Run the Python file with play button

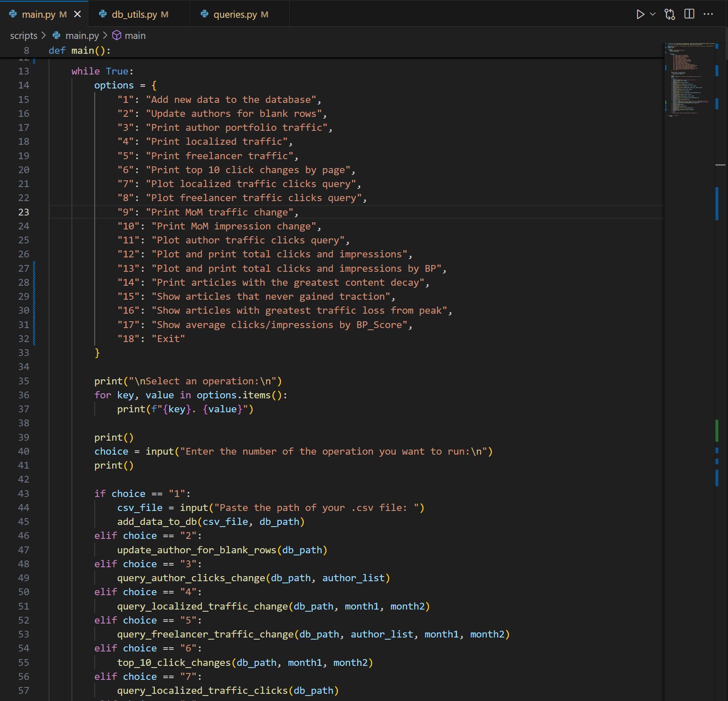tap(640, 14)
